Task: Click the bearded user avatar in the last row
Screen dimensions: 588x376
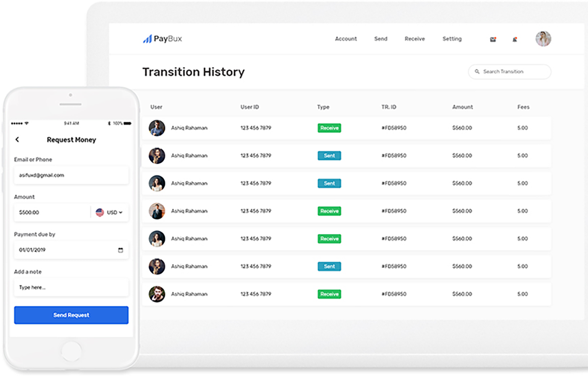Action: click(157, 294)
